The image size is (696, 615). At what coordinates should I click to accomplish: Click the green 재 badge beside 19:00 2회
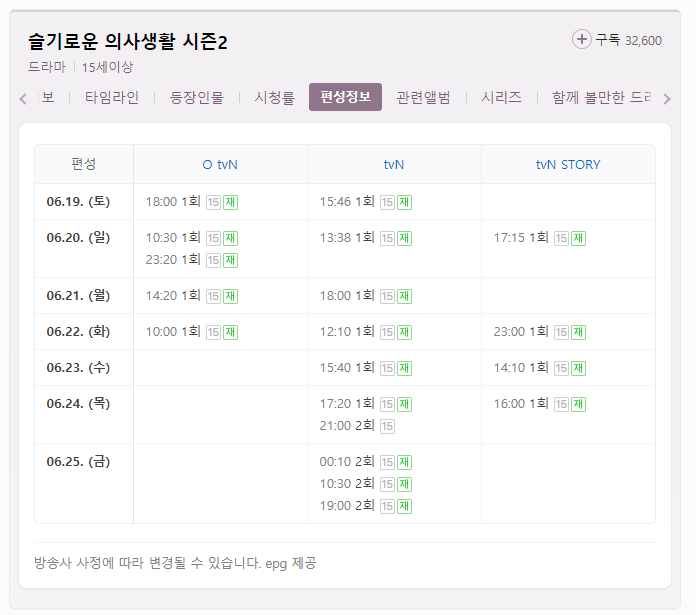click(404, 506)
